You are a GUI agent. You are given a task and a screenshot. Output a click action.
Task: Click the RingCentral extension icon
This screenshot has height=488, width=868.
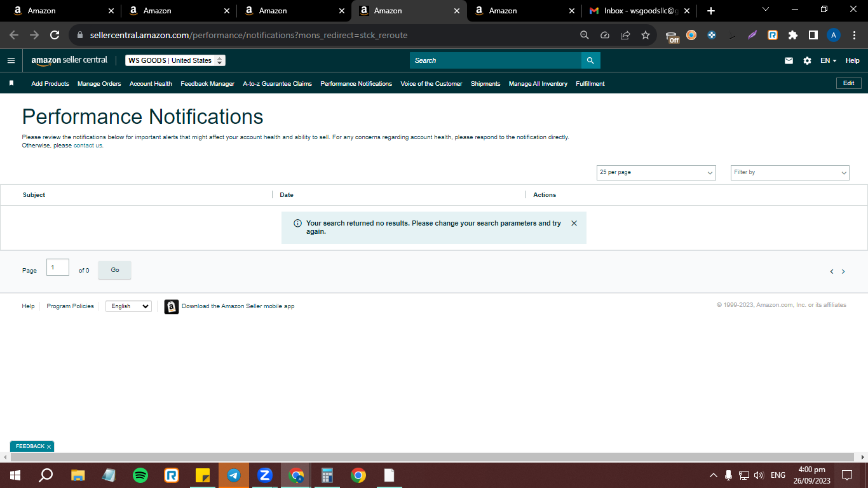(x=773, y=36)
